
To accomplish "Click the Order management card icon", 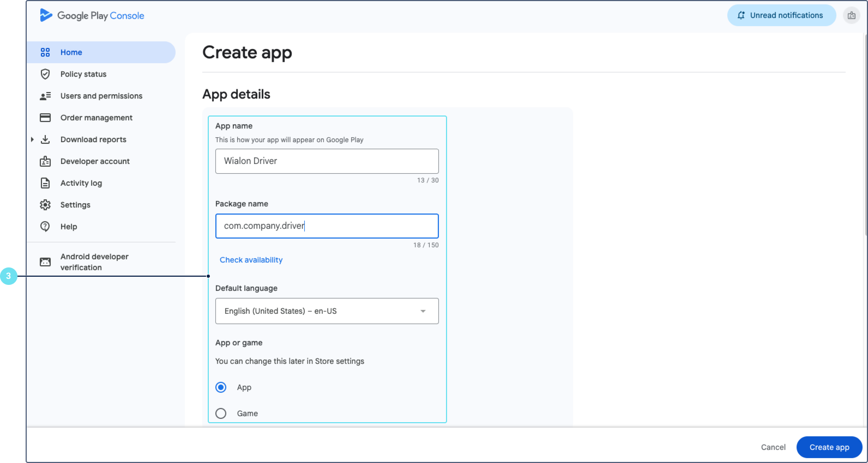I will point(45,118).
